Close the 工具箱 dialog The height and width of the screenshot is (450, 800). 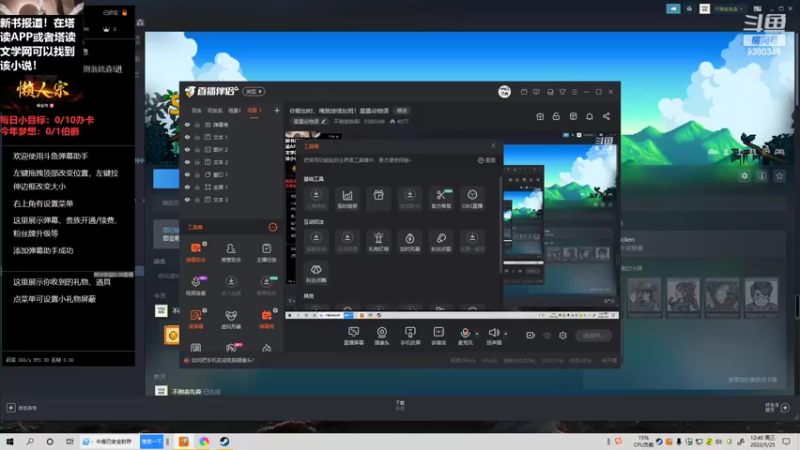coord(493,146)
